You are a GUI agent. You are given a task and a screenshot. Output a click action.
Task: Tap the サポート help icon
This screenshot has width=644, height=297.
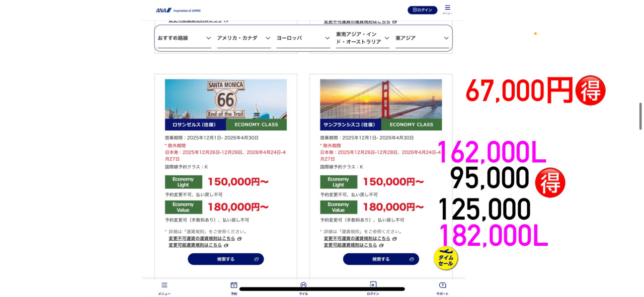(442, 288)
